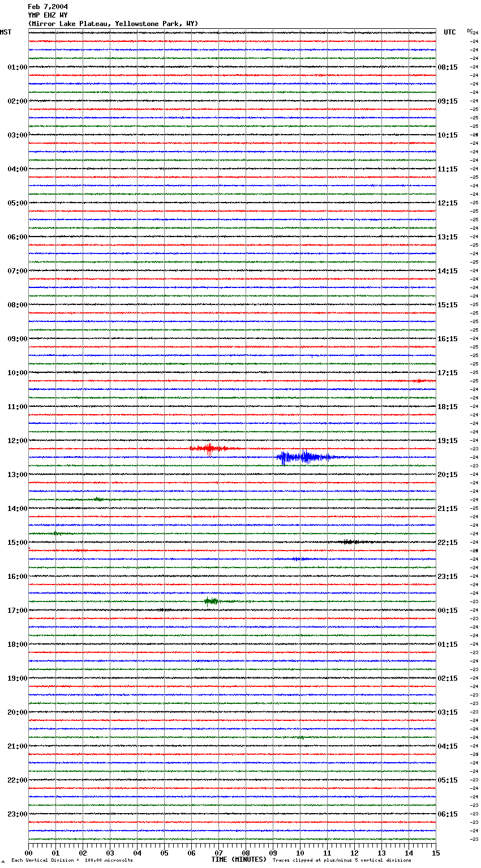
Task: Click the 06:15 UTC time label
Action: point(448,814)
